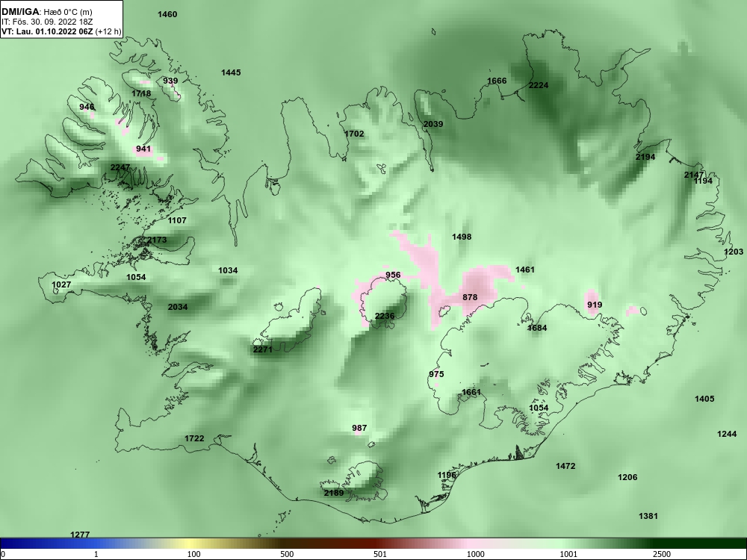Image resolution: width=747 pixels, height=560 pixels.
Task: Click the value 1206 on the map
Action: click(627, 477)
